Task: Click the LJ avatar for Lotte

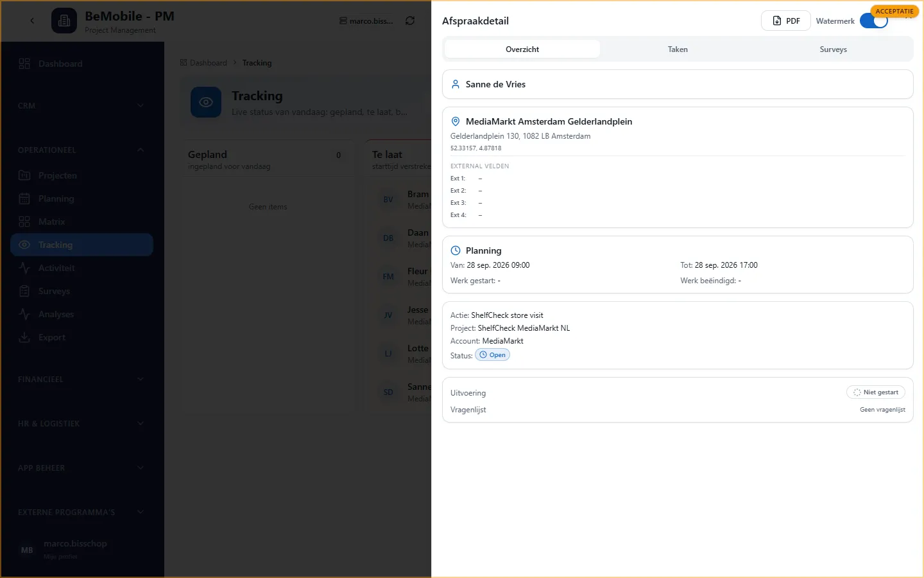Action: coord(388,354)
